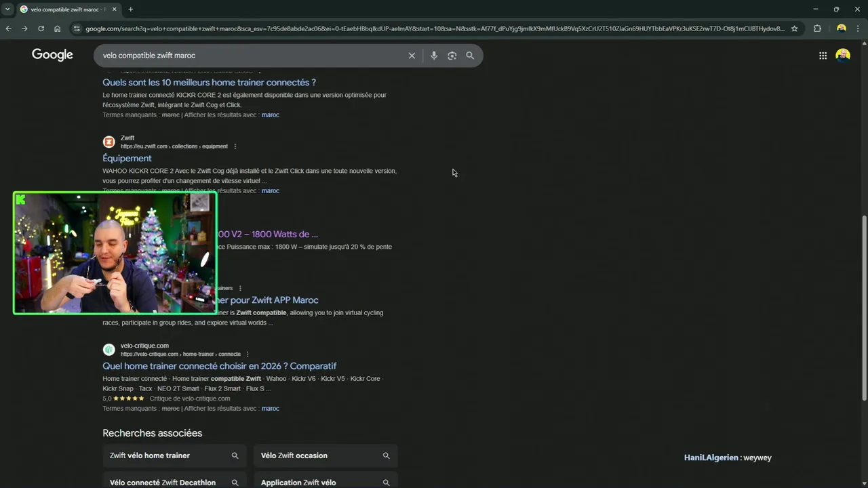Click 'Critique de velo-critique.com' rating text
This screenshot has width=868, height=488.
click(190, 399)
